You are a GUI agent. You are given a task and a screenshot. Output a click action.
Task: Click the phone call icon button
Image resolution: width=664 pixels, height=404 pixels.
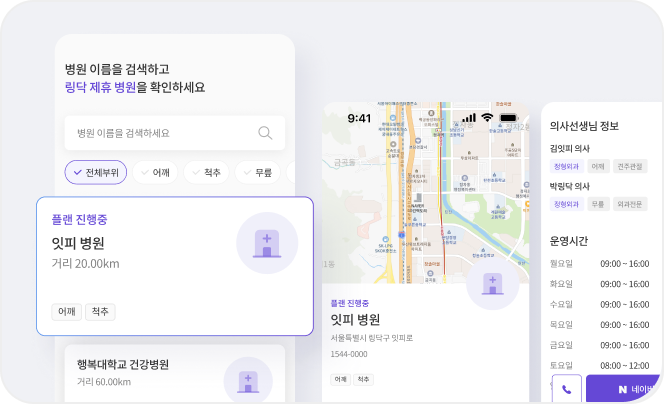[x=567, y=389]
